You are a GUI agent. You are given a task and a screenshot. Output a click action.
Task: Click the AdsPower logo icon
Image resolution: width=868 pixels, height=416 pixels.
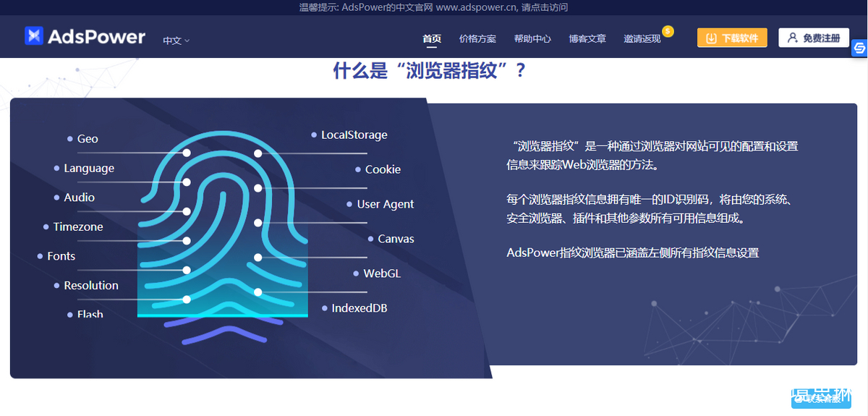click(x=34, y=36)
